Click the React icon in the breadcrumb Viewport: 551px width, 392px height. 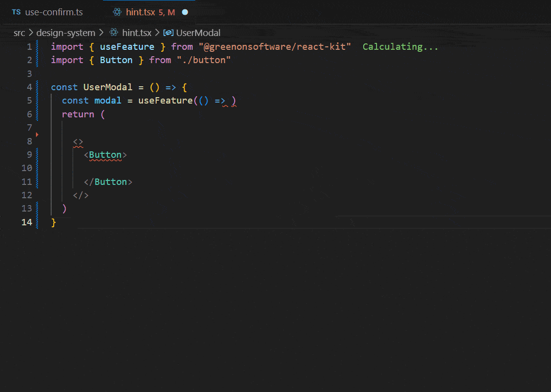click(x=113, y=33)
